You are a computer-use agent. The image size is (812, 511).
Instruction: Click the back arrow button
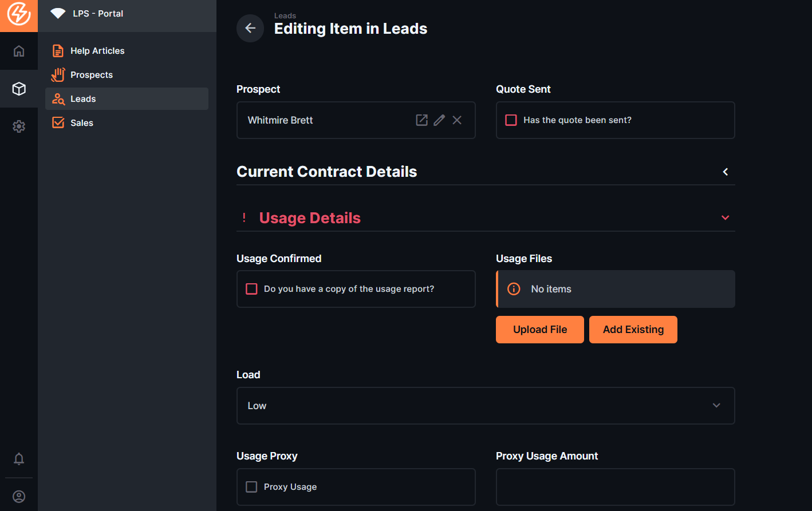(x=250, y=28)
